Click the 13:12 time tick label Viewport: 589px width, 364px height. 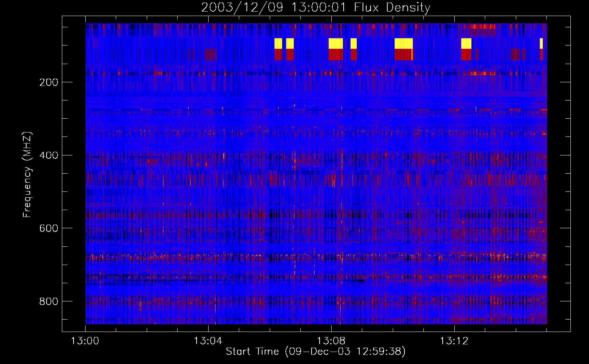(x=454, y=341)
